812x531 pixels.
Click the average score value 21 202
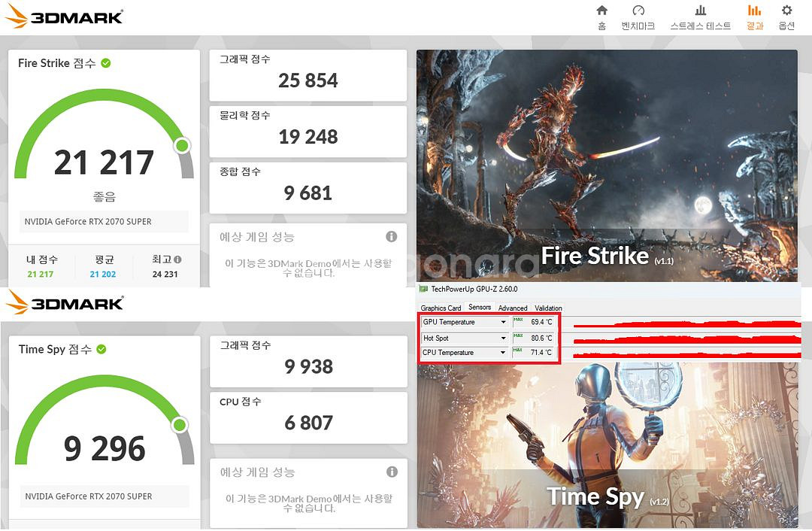103,275
